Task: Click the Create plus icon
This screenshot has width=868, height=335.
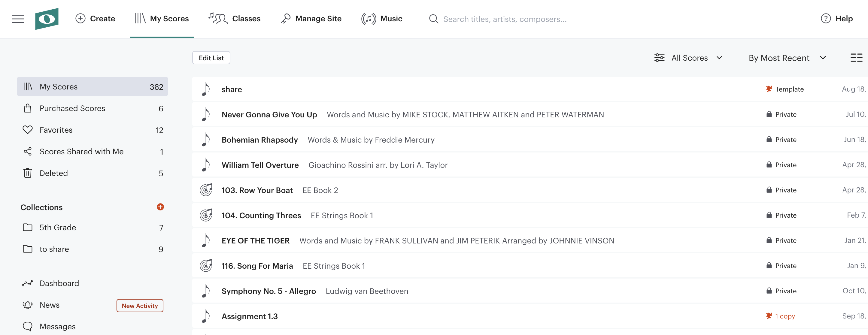Action: click(x=80, y=19)
